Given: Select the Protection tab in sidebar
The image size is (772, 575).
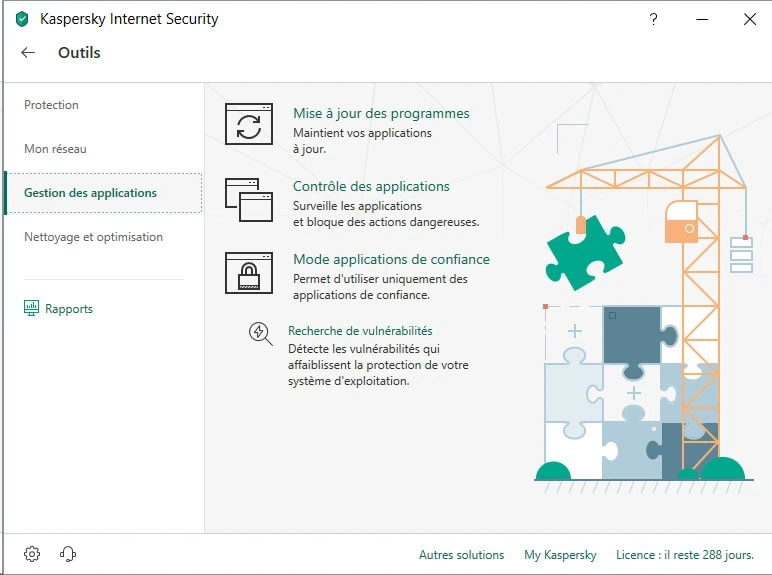Looking at the screenshot, I should tap(51, 105).
